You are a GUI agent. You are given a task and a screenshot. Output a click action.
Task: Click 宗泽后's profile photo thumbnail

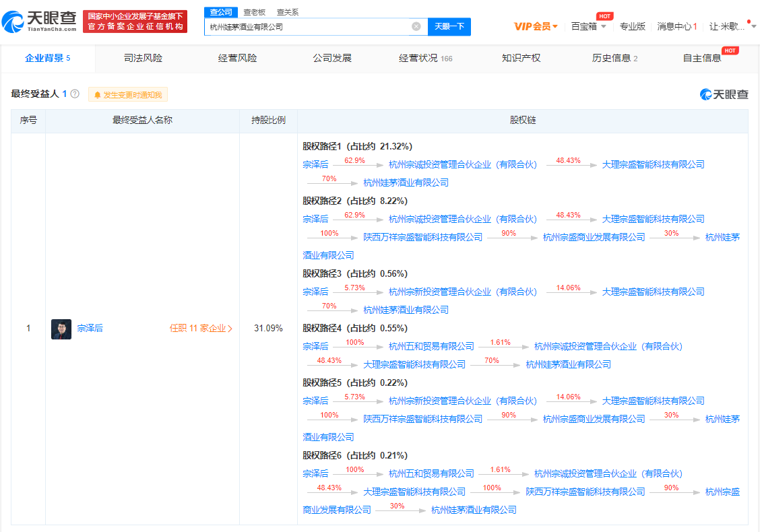pyautogui.click(x=61, y=329)
